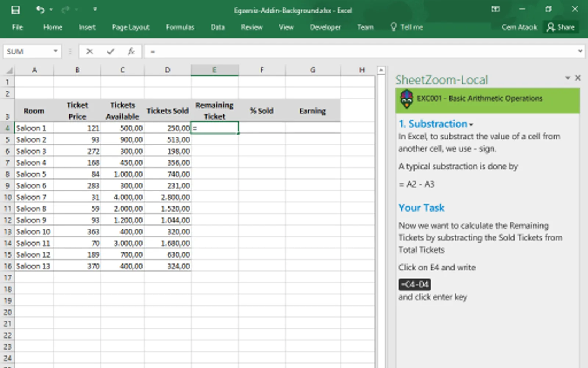Click the 'Tickets Sold' header cell

pyautogui.click(x=168, y=111)
